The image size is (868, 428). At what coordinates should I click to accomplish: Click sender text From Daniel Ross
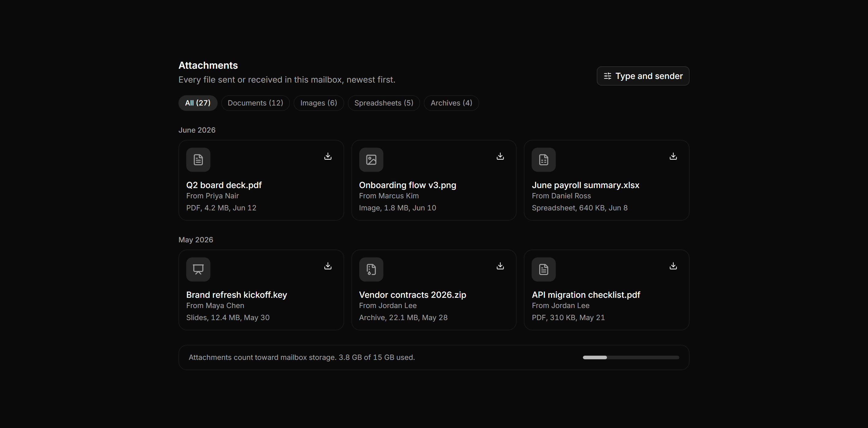[x=561, y=196]
